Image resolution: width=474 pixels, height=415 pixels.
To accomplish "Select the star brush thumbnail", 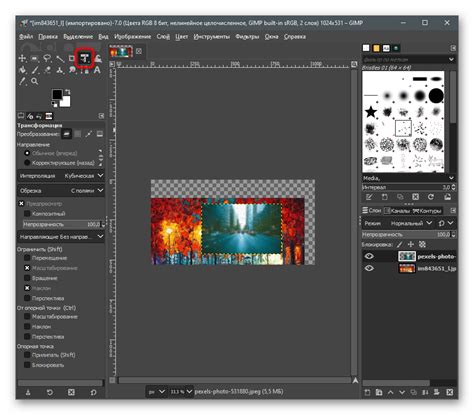I will click(x=371, y=112).
